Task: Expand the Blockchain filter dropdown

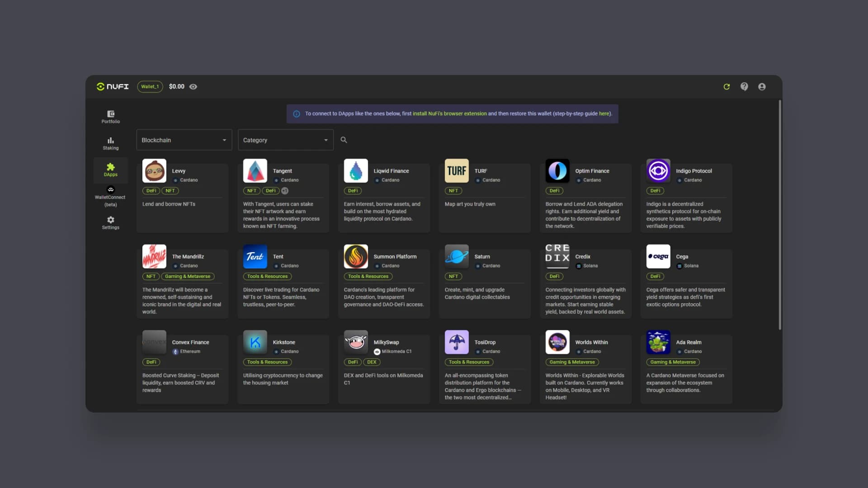Action: click(184, 140)
